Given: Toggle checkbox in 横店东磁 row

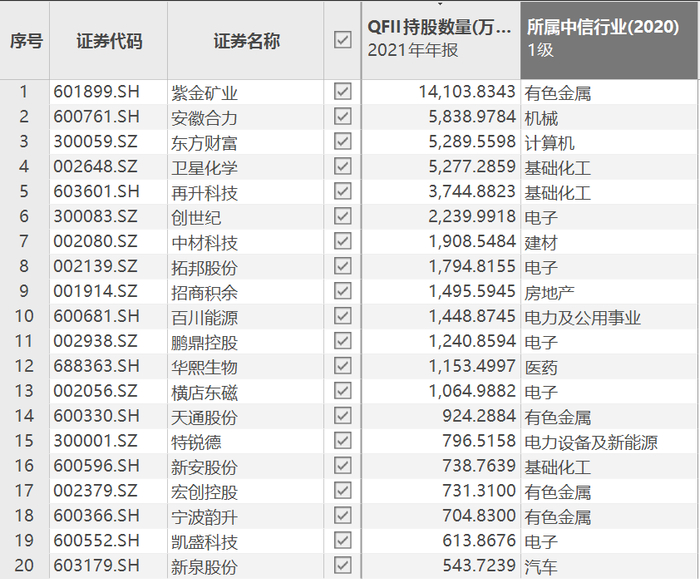Looking at the screenshot, I should coord(342,391).
